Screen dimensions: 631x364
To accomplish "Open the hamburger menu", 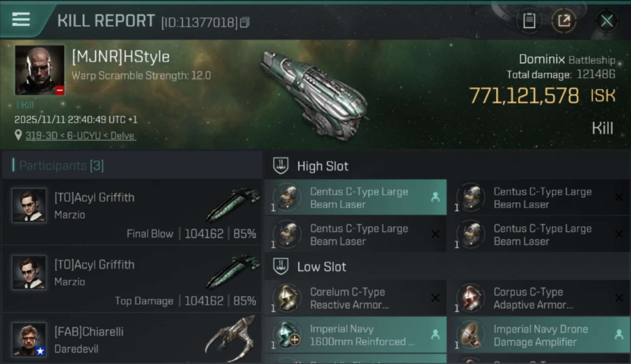I will [21, 19].
